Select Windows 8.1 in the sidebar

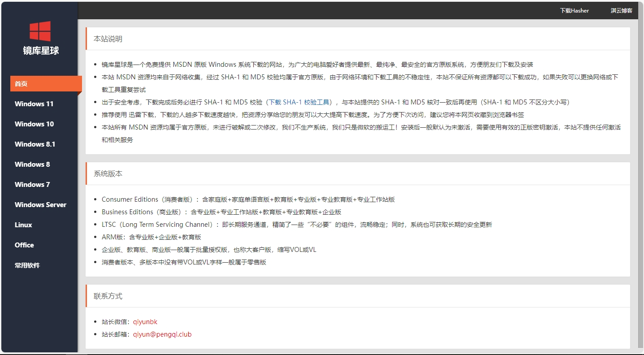click(35, 144)
